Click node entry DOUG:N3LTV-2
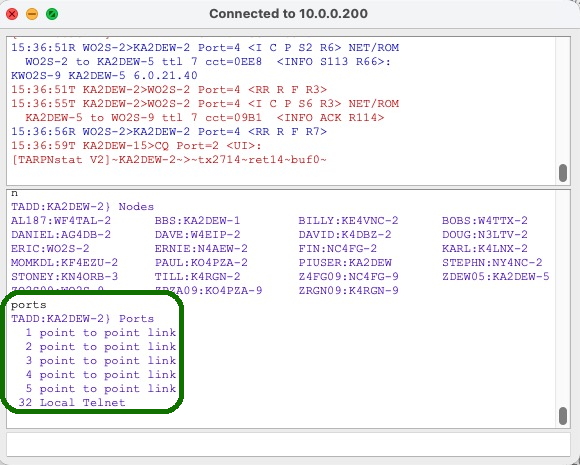Image resolution: width=580 pixels, height=465 pixels. (x=485, y=235)
